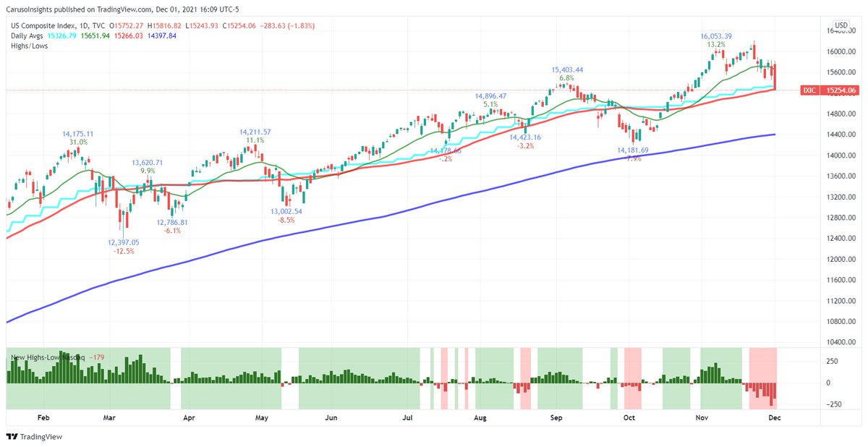Click the 14,896.47 high annotation

(x=490, y=95)
